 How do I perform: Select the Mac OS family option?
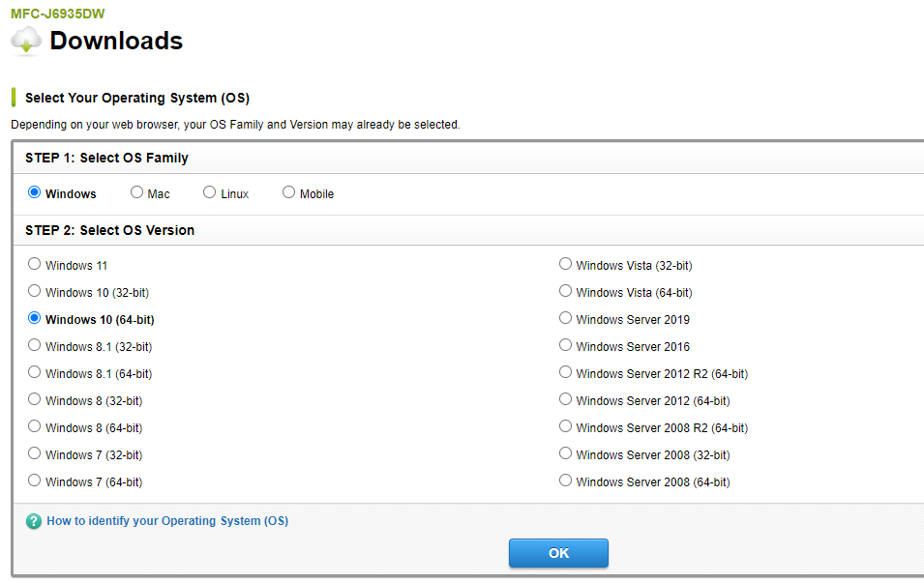pyautogui.click(x=136, y=192)
